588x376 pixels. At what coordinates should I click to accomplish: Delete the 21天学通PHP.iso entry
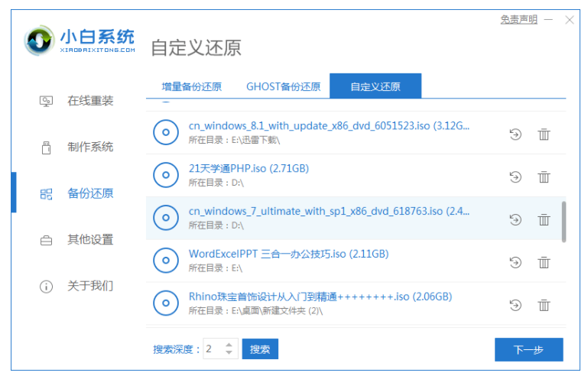(544, 177)
